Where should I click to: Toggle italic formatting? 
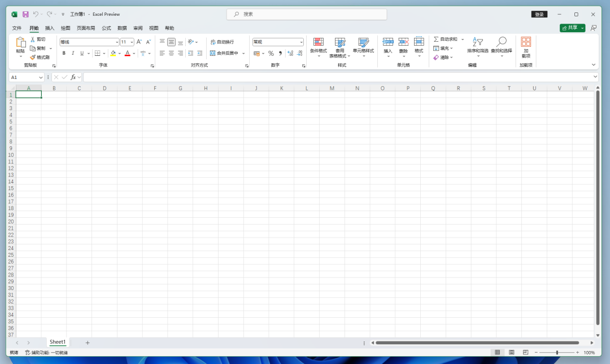pyautogui.click(x=73, y=53)
